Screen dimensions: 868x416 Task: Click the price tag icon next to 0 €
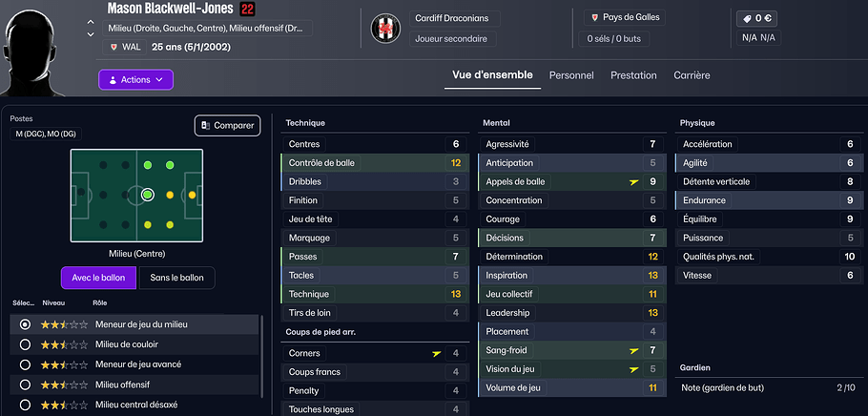pyautogui.click(x=746, y=17)
